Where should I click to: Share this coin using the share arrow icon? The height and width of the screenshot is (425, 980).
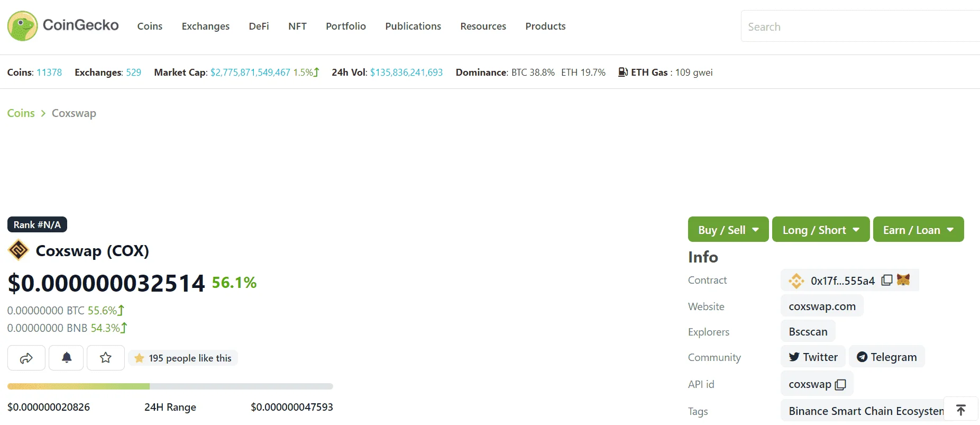pyautogui.click(x=26, y=358)
